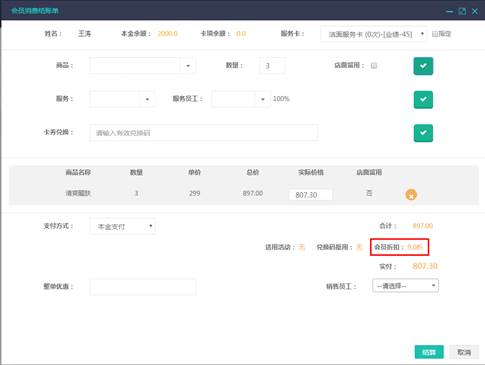485x365 pixels.
Task: Click the 单价 column header
Action: [194, 172]
